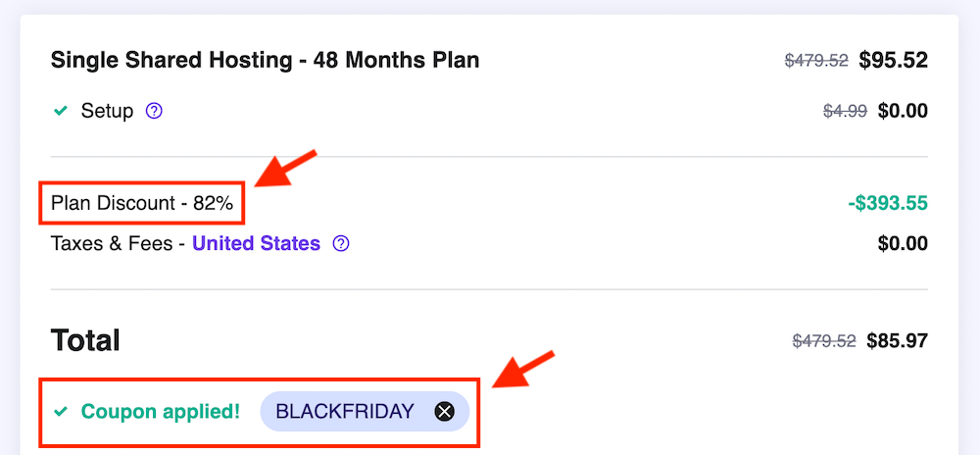The image size is (980, 455).
Task: Click the Setup label text
Action: tap(107, 111)
